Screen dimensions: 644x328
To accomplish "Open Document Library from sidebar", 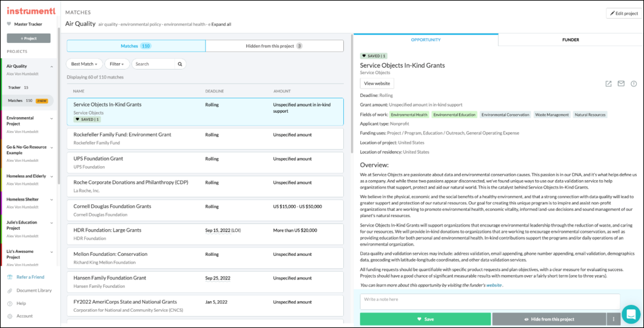I will pyautogui.click(x=33, y=290).
